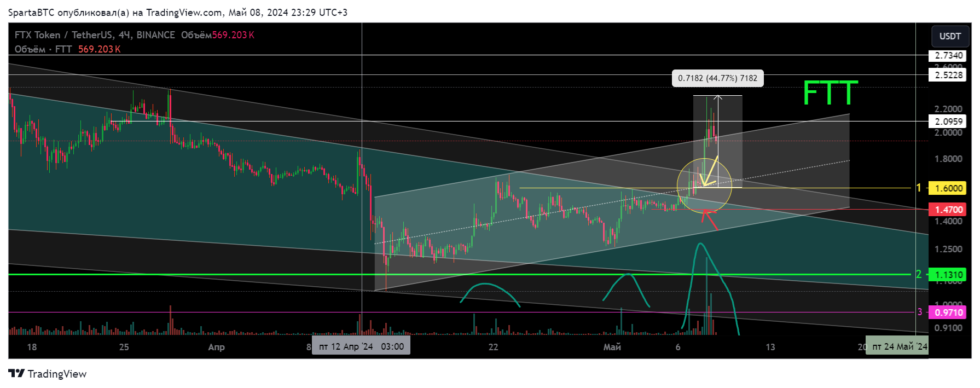Click the yellow 1.6000 price level tag
This screenshot has width=980, height=388.
(x=948, y=188)
